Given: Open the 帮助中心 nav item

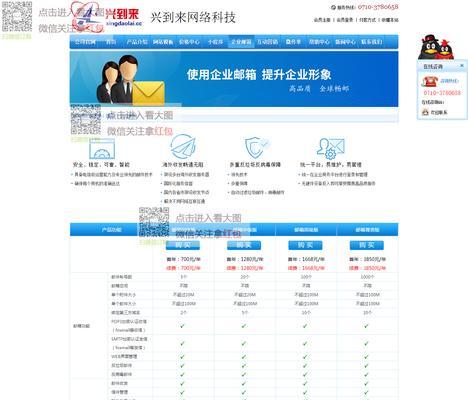Looking at the screenshot, I should pyautogui.click(x=319, y=42).
